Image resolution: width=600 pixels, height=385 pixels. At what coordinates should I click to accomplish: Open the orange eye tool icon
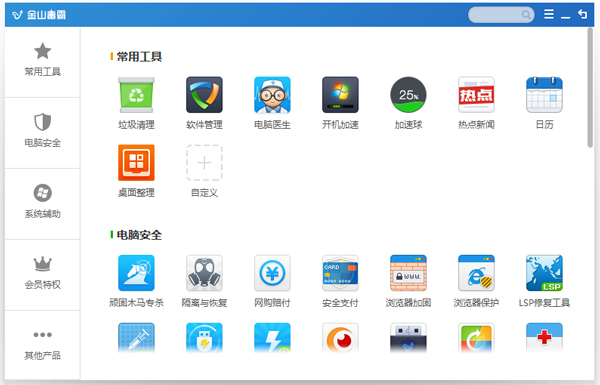pos(340,338)
